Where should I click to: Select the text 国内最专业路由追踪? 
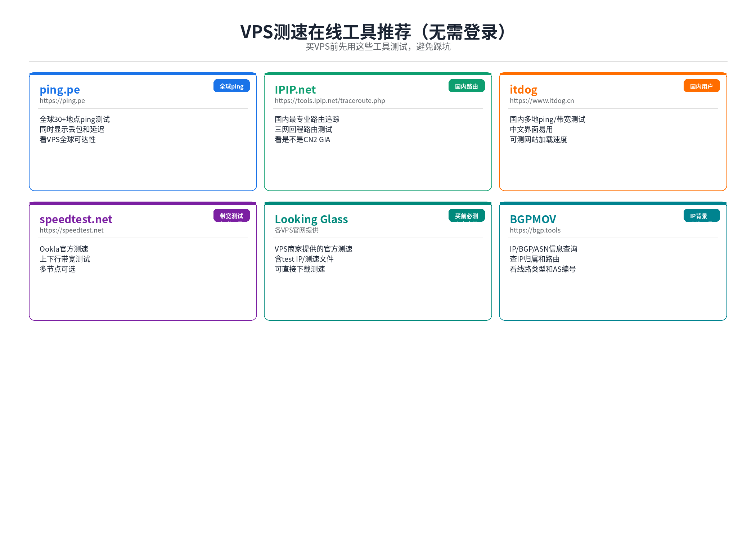307,120
